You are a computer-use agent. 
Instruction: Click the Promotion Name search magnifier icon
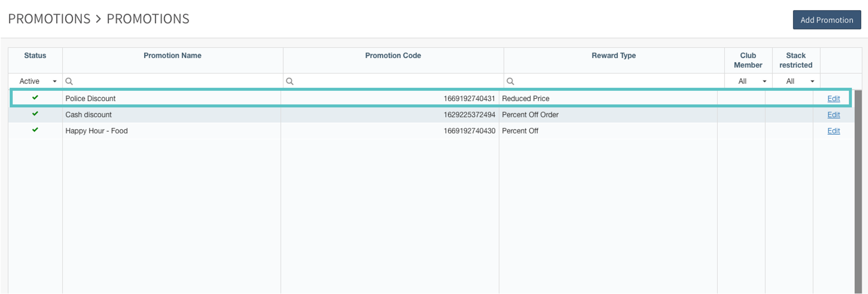[69, 81]
